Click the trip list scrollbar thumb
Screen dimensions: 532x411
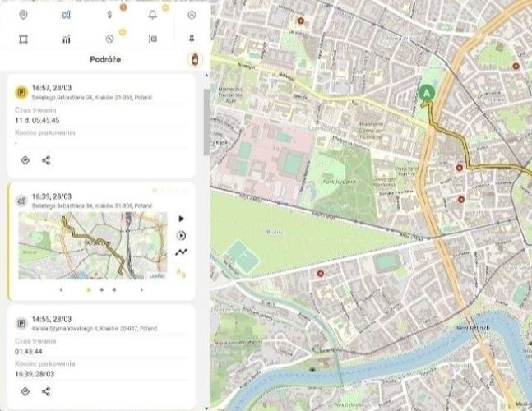click(x=206, y=122)
